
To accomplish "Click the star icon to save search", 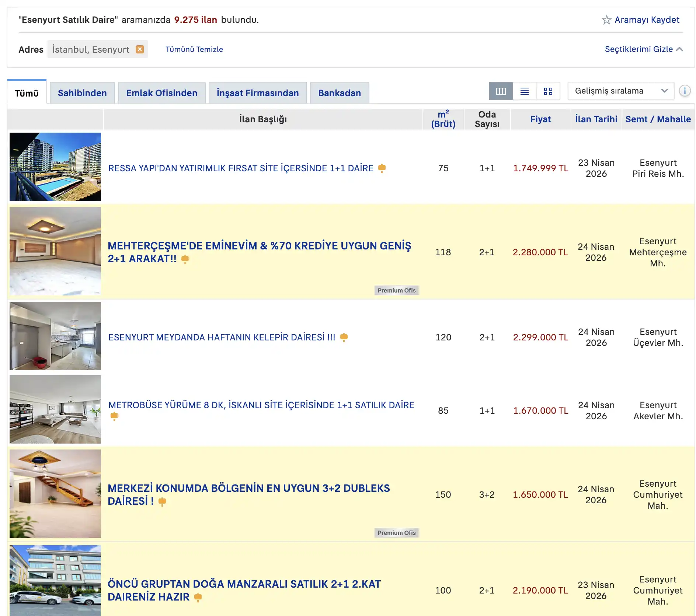I will pos(606,20).
